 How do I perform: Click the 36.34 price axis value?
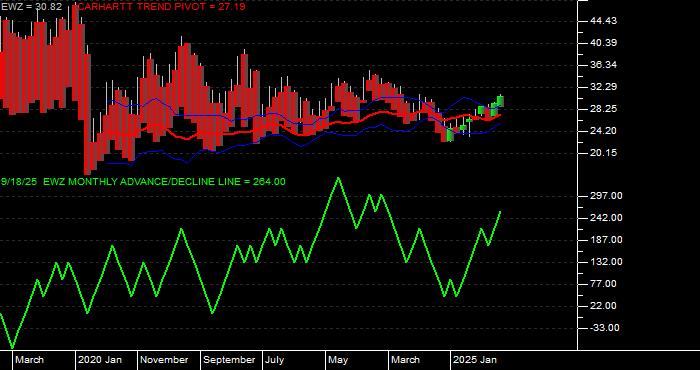[603, 65]
